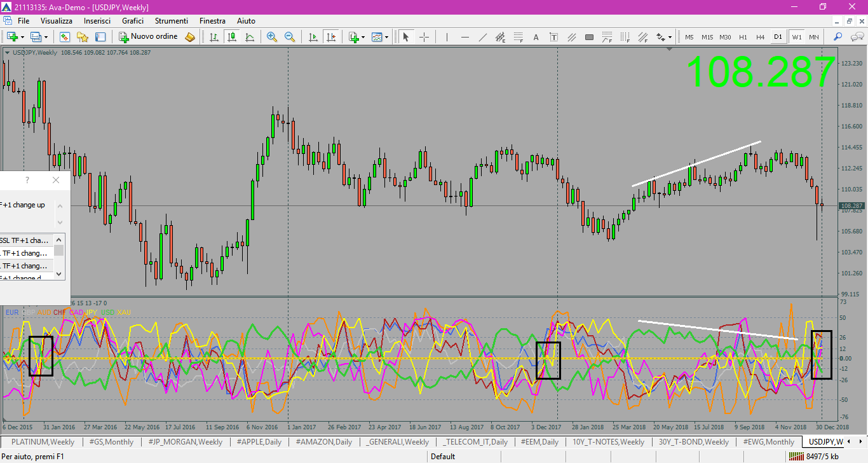Open Navigator favorites star icon
Image resolution: width=868 pixels, height=463 pixels.
(83, 37)
